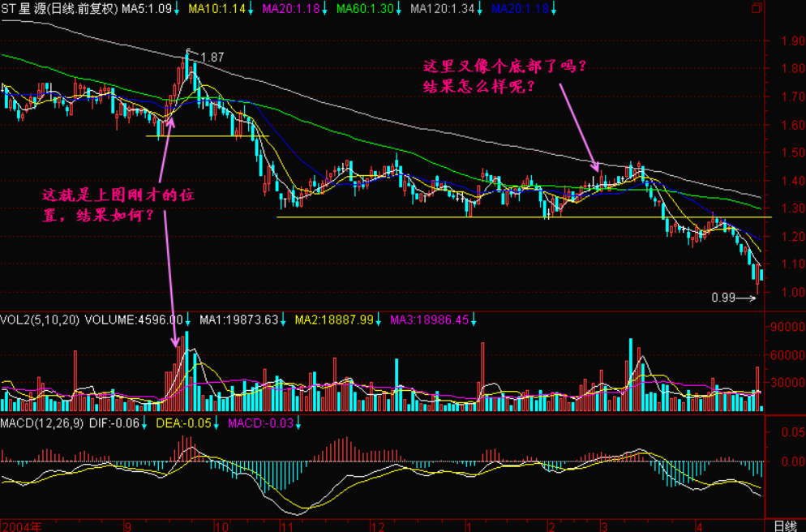
Task: Open the VOL2(5,10,20) indicator settings label
Action: pos(39,320)
